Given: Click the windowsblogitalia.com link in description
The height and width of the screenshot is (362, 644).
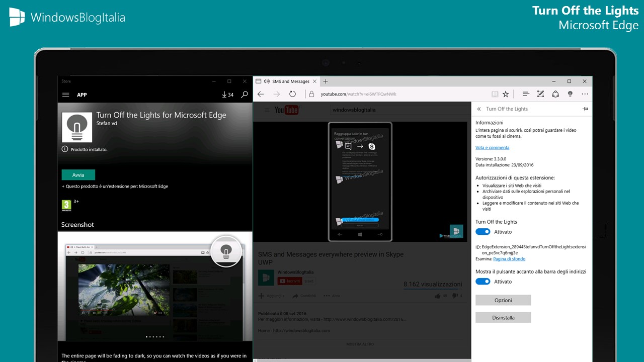Looking at the screenshot, I should pos(301,330).
